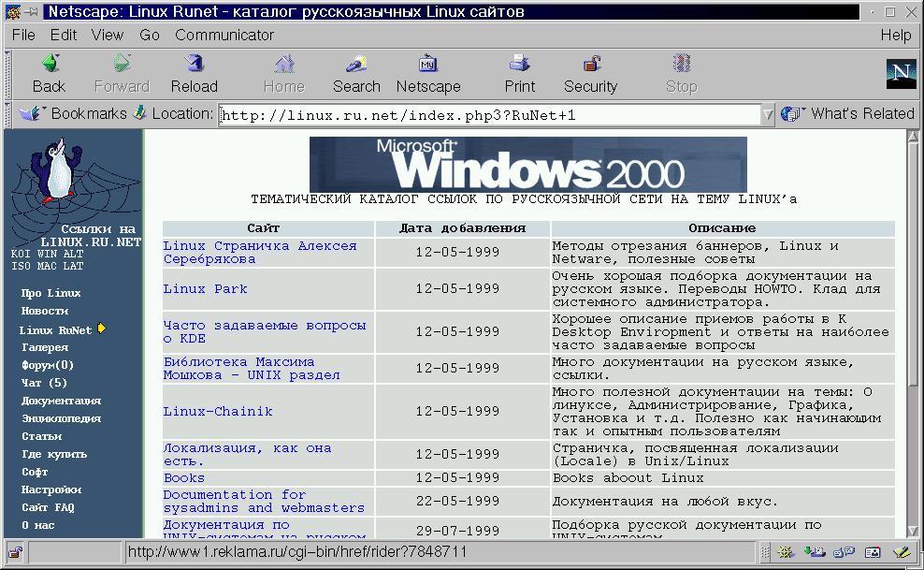Click the status bar security lock icon
Image resolution: width=924 pixels, height=570 pixels.
[15, 552]
